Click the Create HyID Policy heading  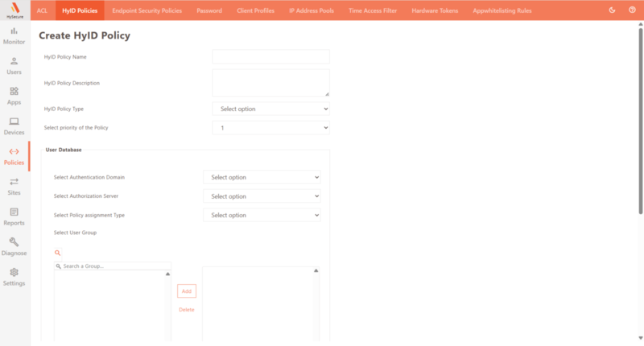[x=85, y=35]
